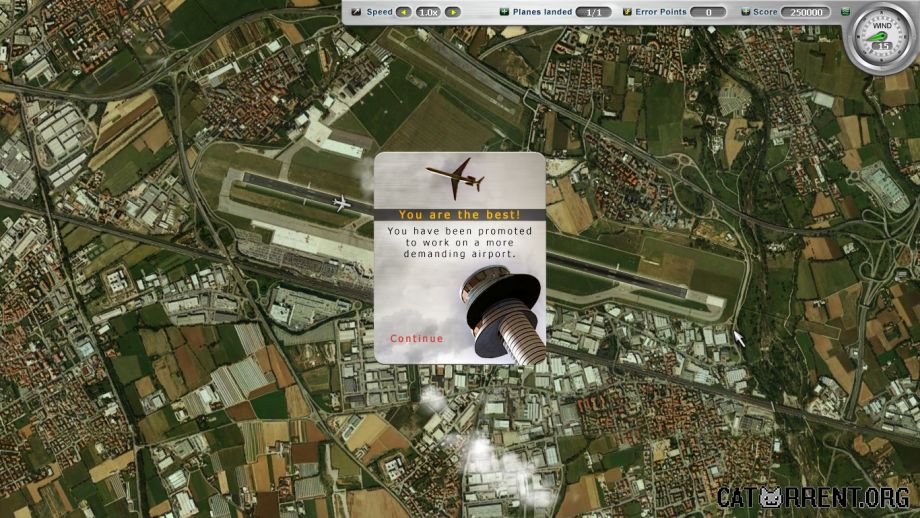Click the speed graph icon beside Speed
The height and width of the screenshot is (518, 920).
(356, 12)
